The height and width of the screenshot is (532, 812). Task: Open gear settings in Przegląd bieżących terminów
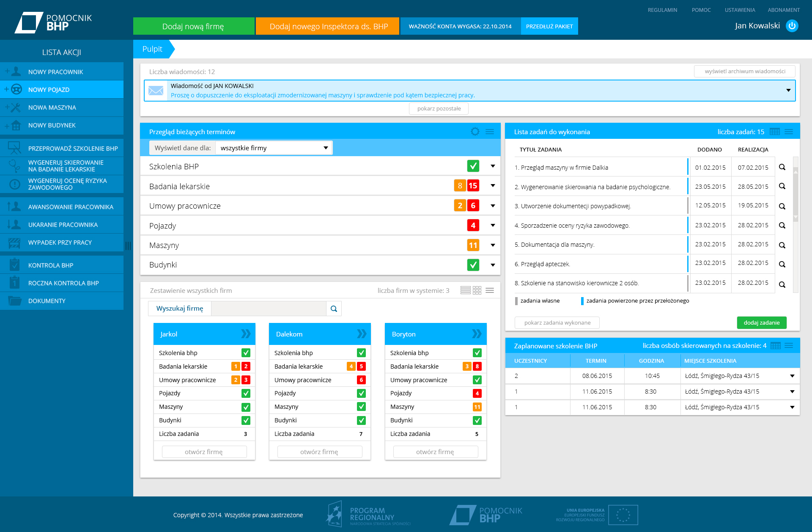coord(475,132)
